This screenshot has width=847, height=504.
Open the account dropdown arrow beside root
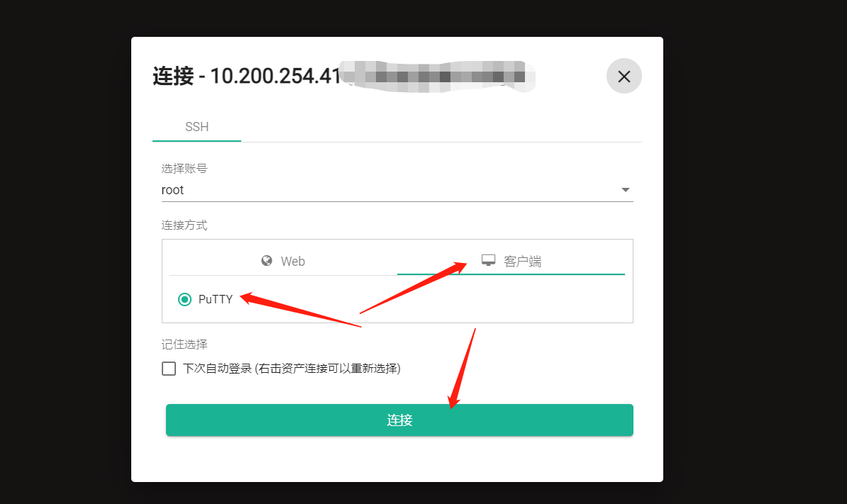(625, 190)
